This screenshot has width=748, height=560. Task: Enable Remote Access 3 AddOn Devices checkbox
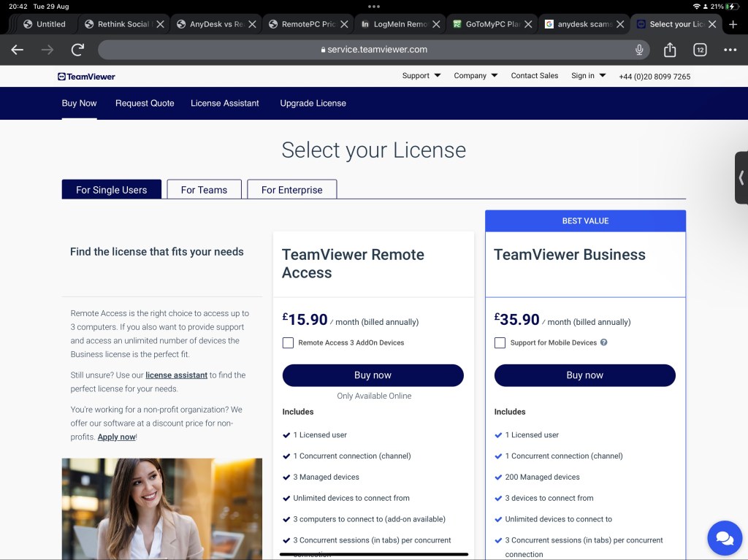pyautogui.click(x=288, y=342)
